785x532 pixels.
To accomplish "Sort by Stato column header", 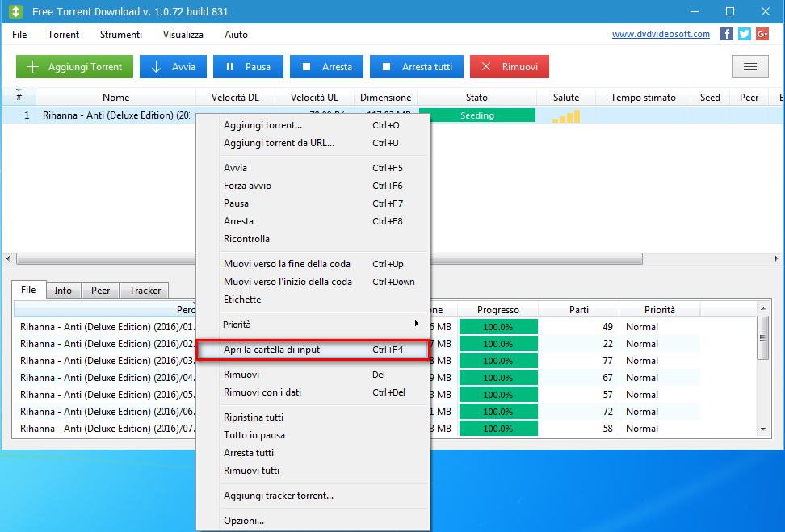I will tap(476, 97).
